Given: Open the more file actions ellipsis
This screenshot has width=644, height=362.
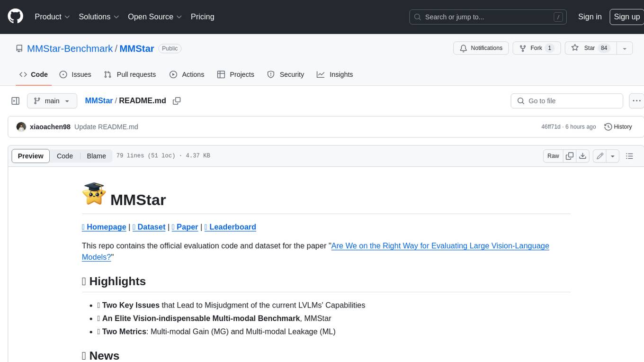Looking at the screenshot, I should 636,101.
